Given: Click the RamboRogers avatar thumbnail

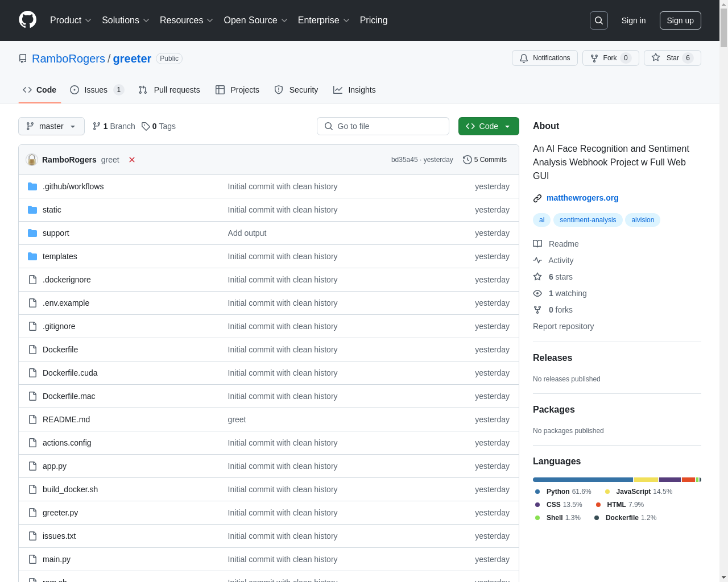Looking at the screenshot, I should [32, 160].
